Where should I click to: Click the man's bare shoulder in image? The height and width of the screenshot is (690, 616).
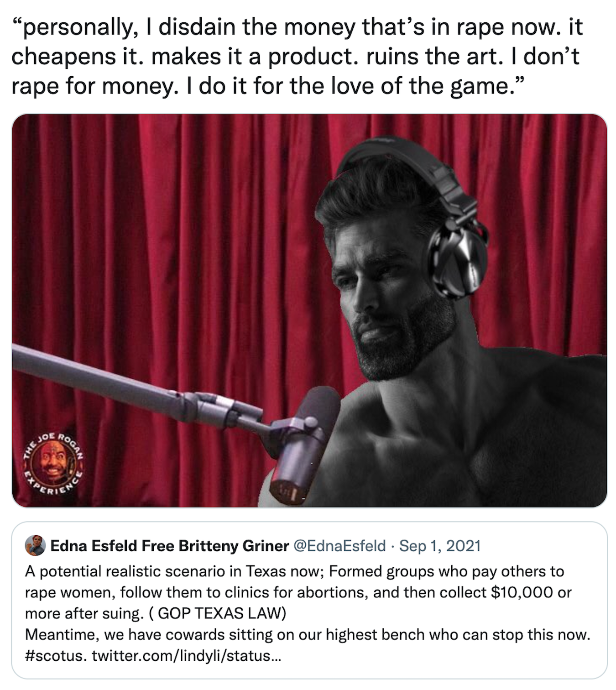coord(525,411)
